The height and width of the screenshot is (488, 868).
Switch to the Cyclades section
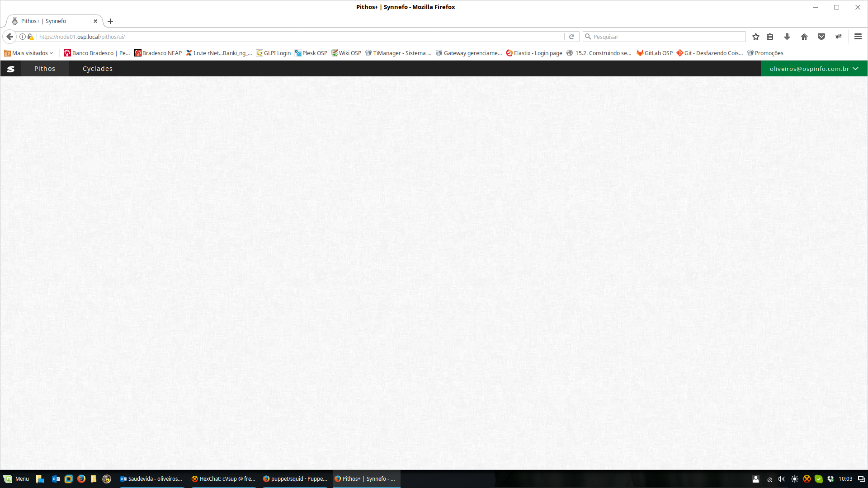pyautogui.click(x=98, y=69)
